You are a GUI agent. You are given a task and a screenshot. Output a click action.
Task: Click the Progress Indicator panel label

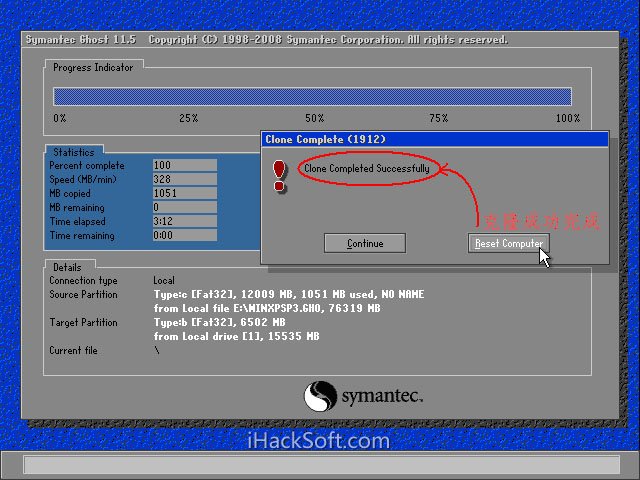[x=92, y=67]
